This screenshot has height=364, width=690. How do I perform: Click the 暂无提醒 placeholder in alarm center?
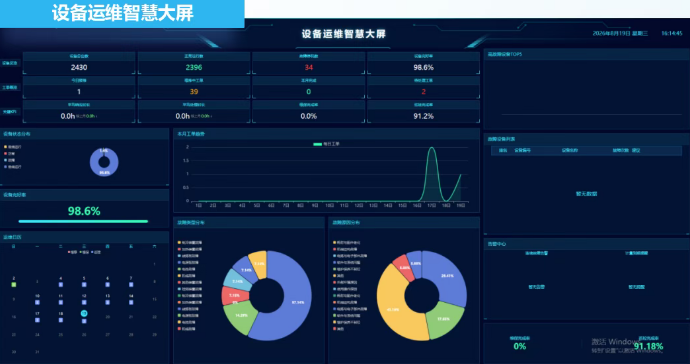pos(636,287)
